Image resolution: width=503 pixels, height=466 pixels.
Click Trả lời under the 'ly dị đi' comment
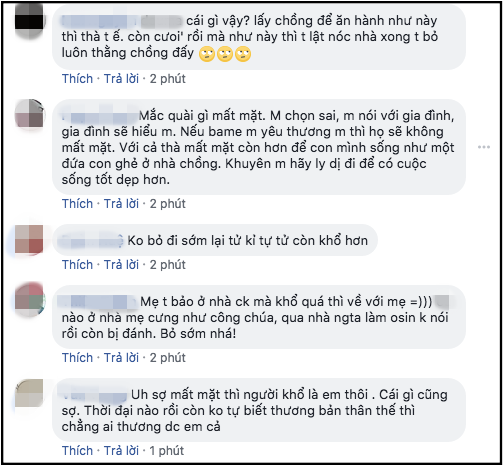click(x=121, y=204)
